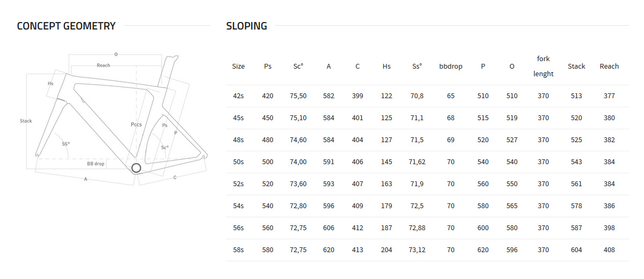
Task: Click the "Ss°" column header in the table
Action: coord(417,67)
